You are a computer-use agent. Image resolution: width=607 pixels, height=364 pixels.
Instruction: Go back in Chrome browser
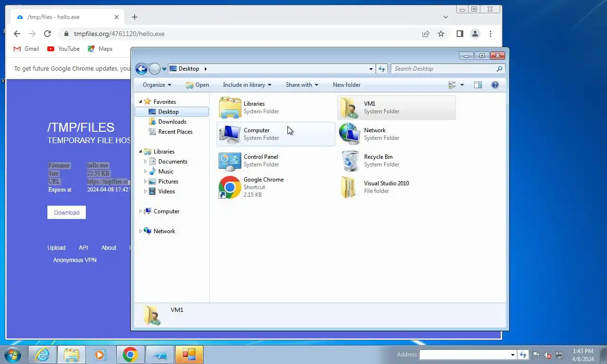coord(17,34)
